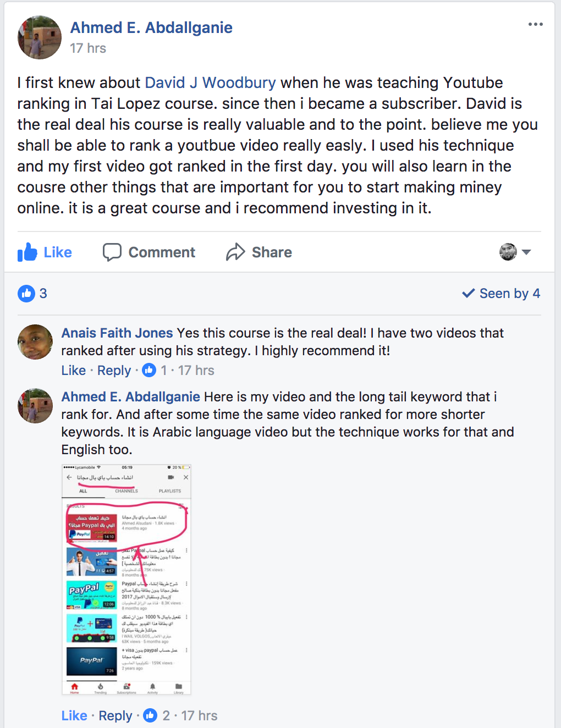Image resolution: width=561 pixels, height=728 pixels.
Task: Click the Share arrow icon
Action: coord(235,252)
